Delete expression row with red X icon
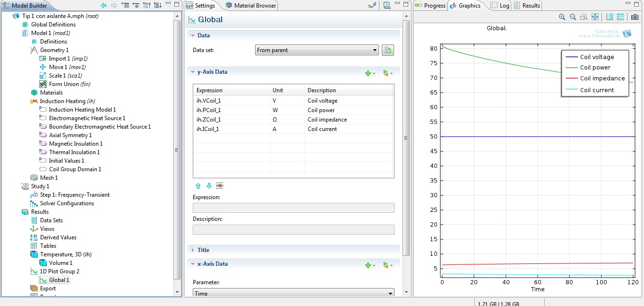 coord(219,186)
